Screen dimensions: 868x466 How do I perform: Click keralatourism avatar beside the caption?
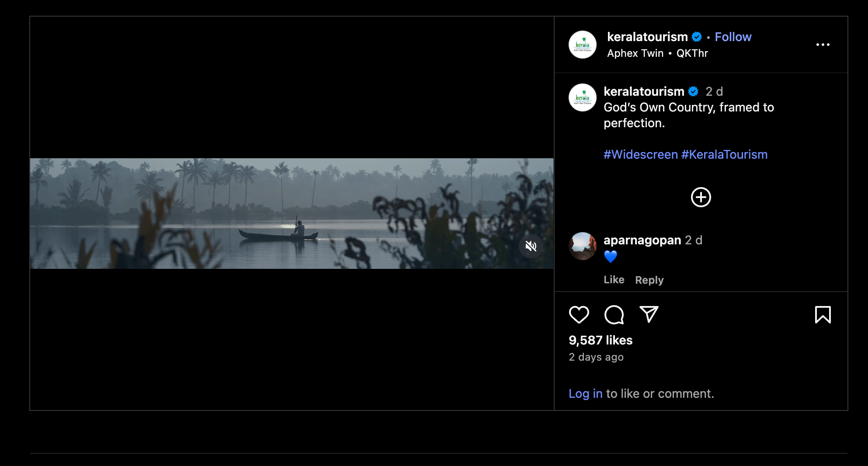coord(582,97)
